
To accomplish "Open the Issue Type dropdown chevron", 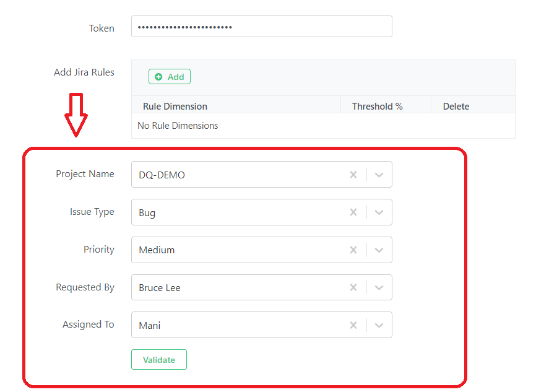I will [379, 212].
